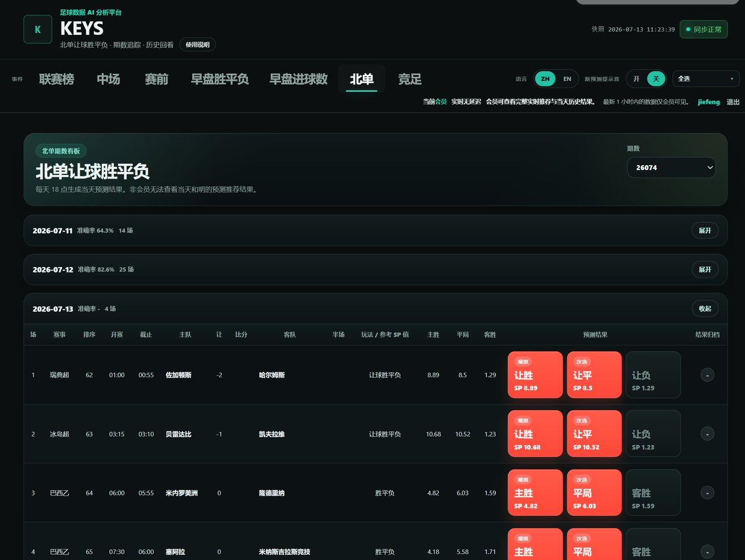
Task: Click the 玩法 / 参考 SP 值 column header
Action: [385, 335]
